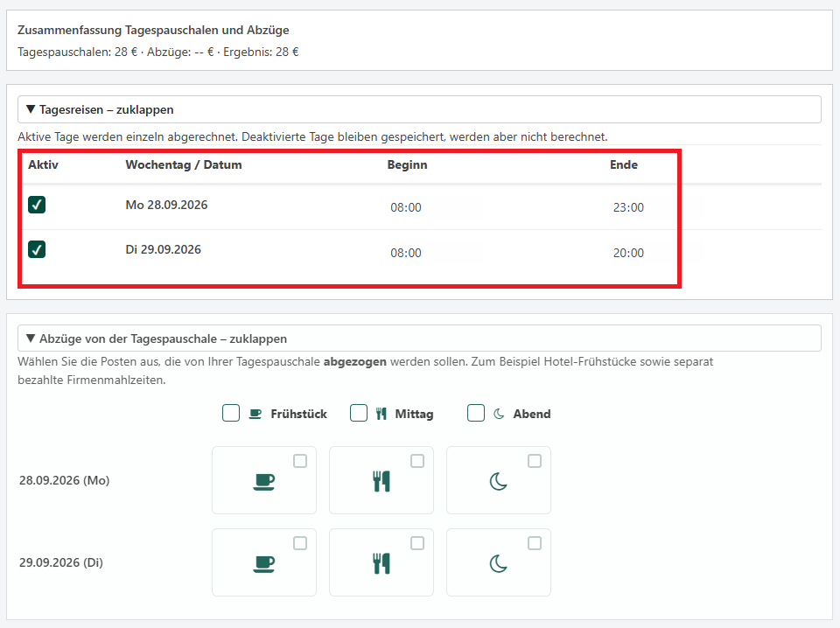Click the 28.09.2026 (Mo) deduction row label
840x628 pixels.
(x=64, y=480)
